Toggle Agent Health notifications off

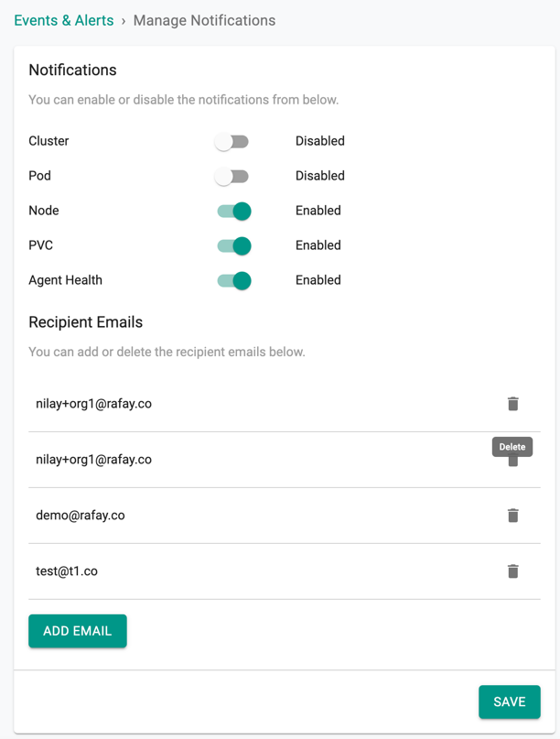point(234,281)
